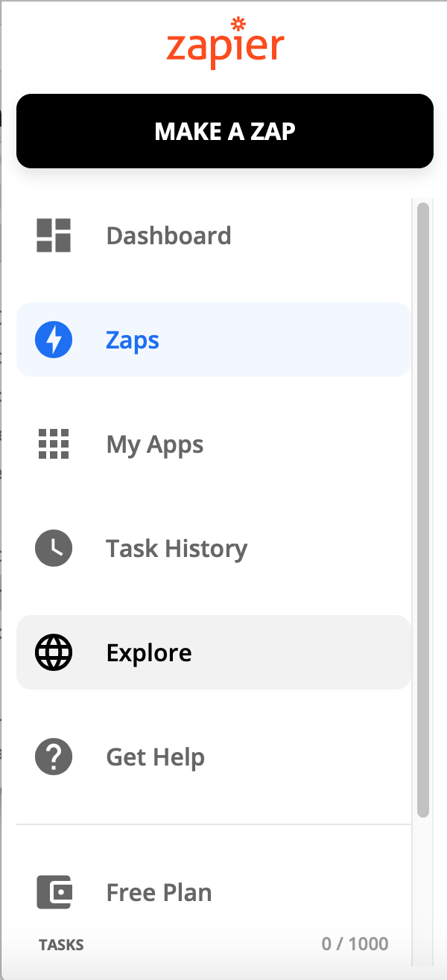The width and height of the screenshot is (447, 980).
Task: Open the Zaps menu label
Action: [133, 341]
